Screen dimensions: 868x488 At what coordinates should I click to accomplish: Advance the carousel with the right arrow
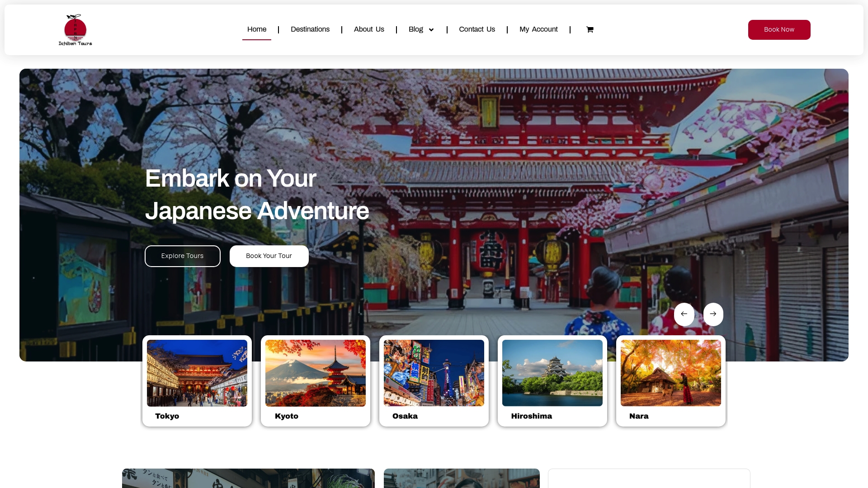713,314
